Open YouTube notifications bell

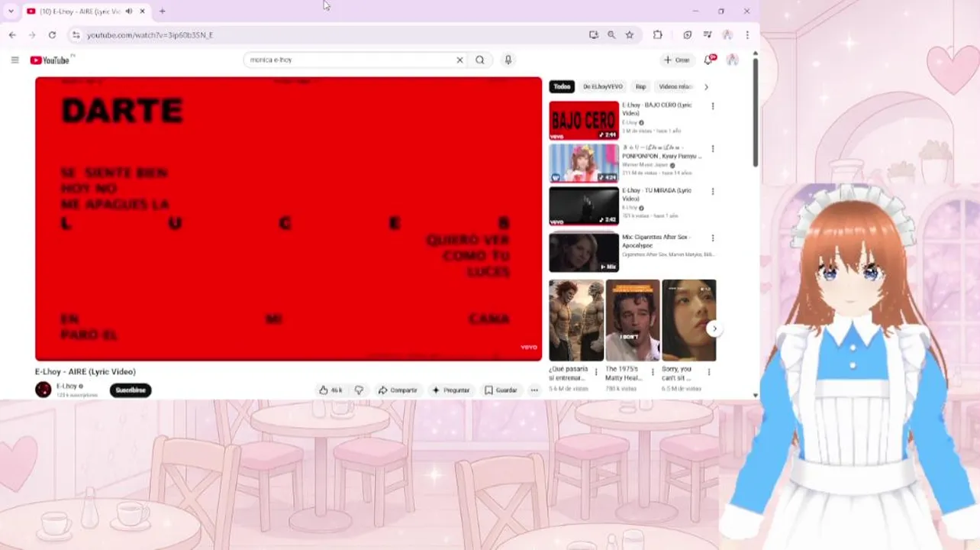[709, 60]
